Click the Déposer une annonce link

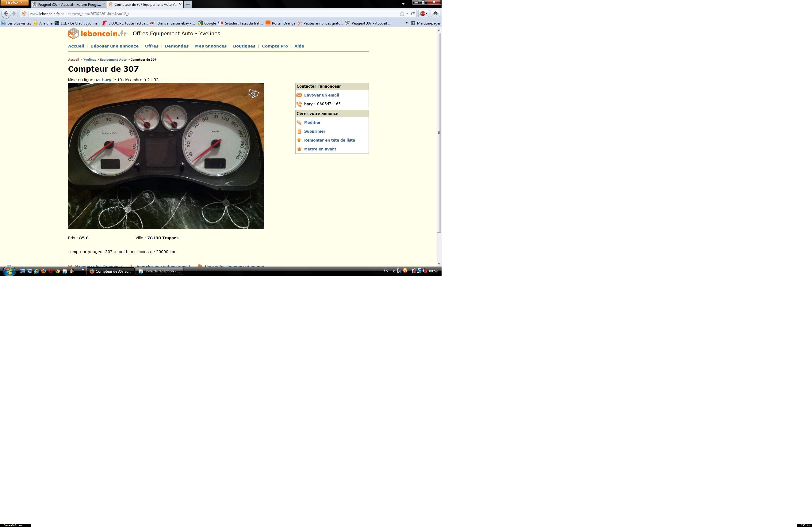pyautogui.click(x=114, y=46)
